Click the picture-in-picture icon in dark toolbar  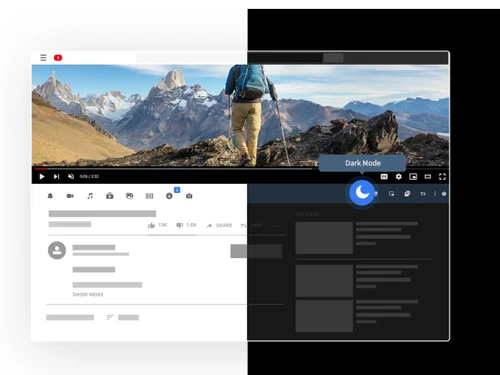pyautogui.click(x=392, y=194)
